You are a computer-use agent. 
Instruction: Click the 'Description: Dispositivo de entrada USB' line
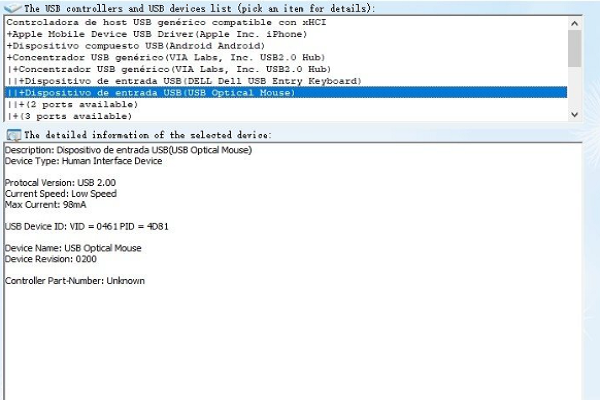pos(128,150)
